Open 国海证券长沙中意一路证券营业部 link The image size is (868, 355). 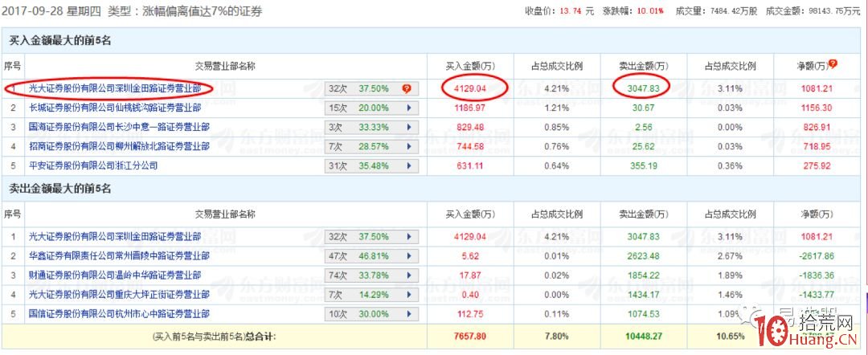[119, 127]
